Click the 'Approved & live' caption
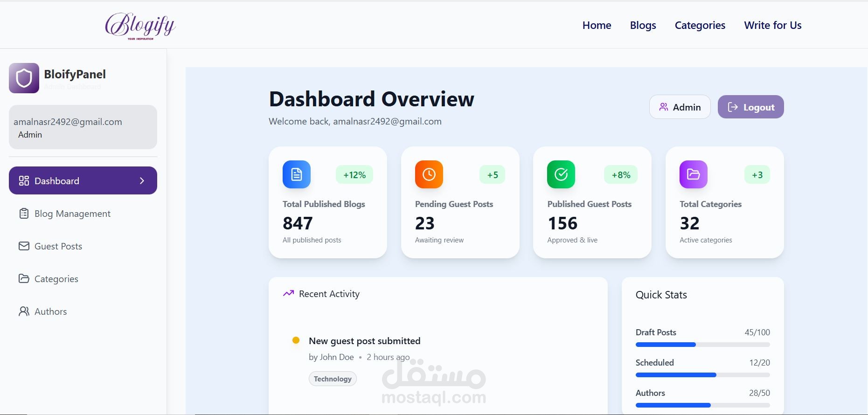 [x=572, y=240]
